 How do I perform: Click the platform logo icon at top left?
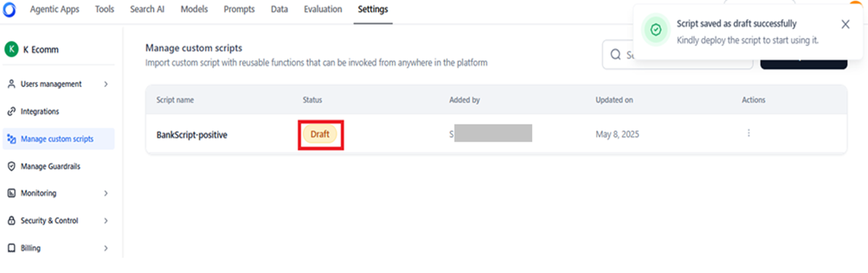[10, 9]
